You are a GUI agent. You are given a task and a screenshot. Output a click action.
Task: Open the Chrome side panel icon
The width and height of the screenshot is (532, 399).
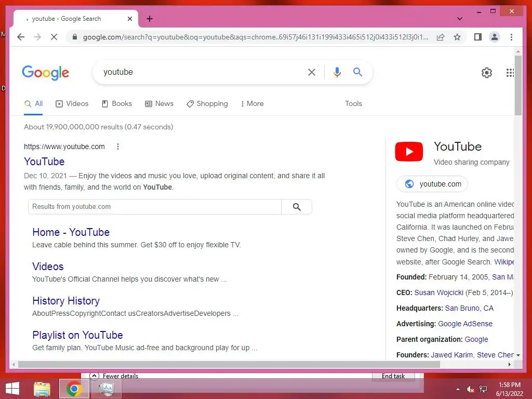point(478,37)
